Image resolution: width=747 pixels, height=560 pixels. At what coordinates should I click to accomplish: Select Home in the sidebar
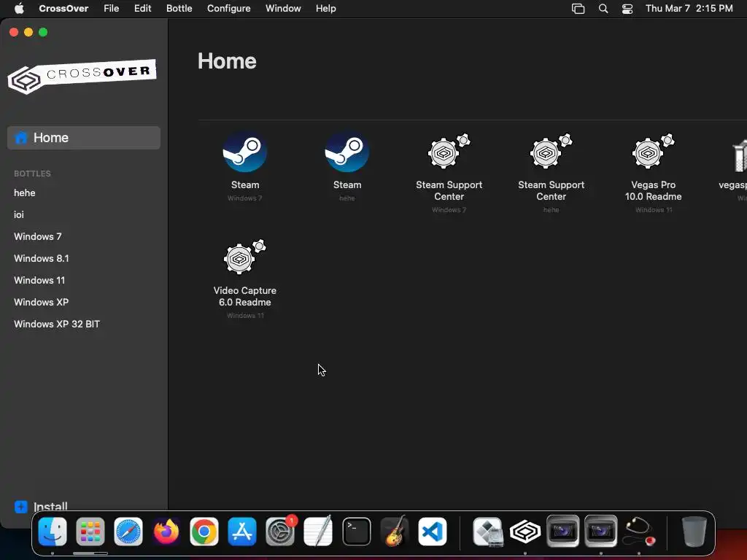point(84,138)
